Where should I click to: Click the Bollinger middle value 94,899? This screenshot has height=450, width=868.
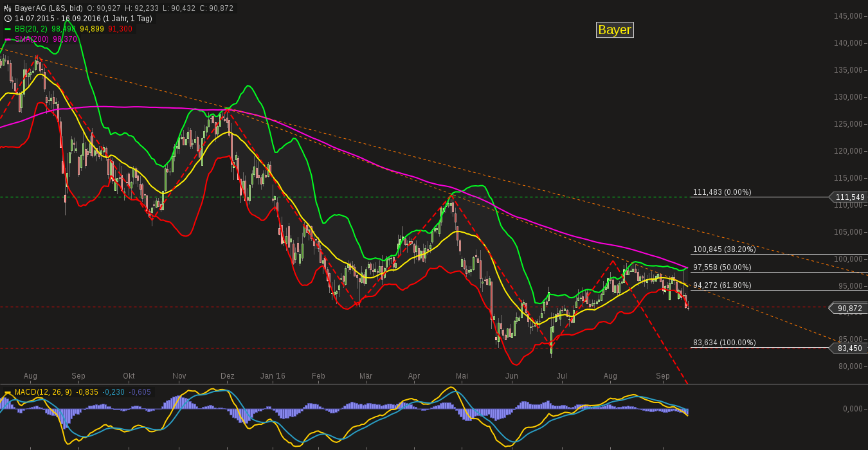(92, 29)
